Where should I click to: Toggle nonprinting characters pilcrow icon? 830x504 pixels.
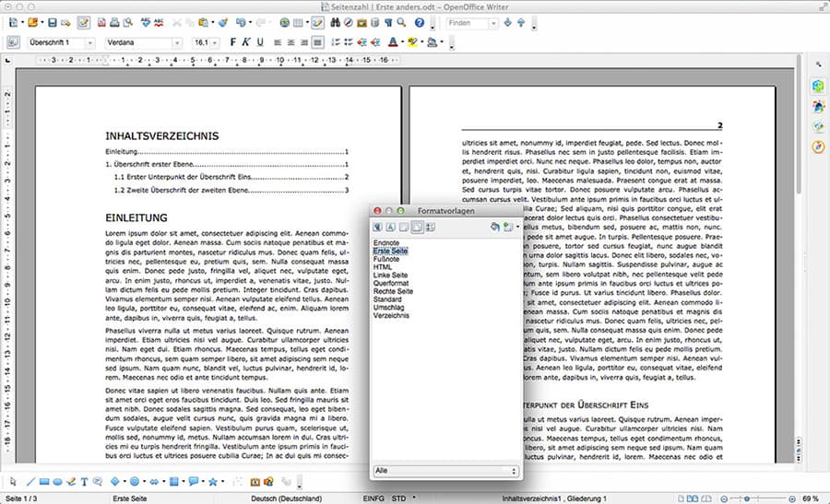coord(388,23)
